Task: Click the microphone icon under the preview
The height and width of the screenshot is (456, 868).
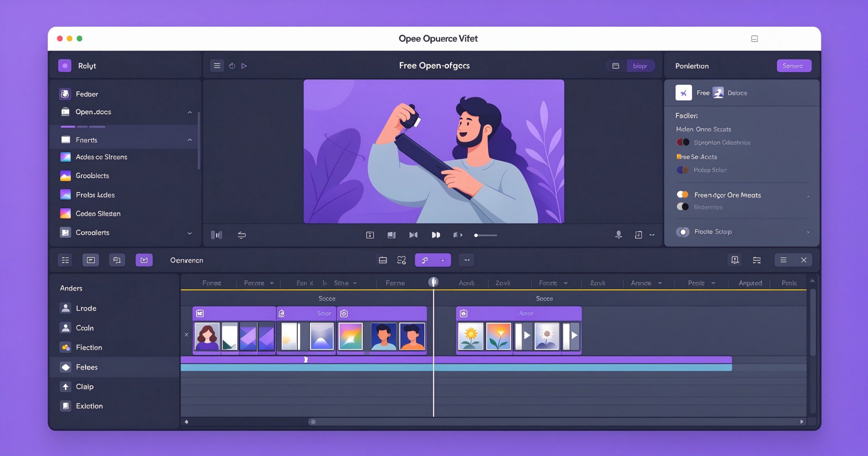Action: coord(618,235)
